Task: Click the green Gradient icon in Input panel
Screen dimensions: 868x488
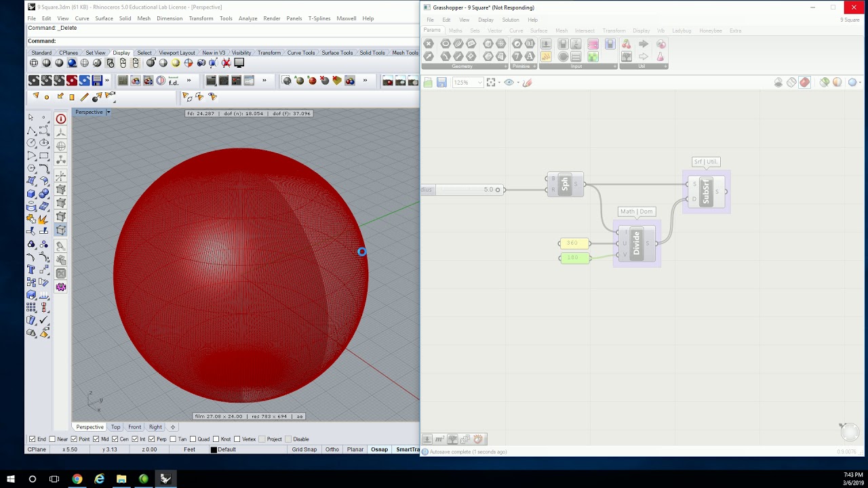Action: click(x=593, y=56)
